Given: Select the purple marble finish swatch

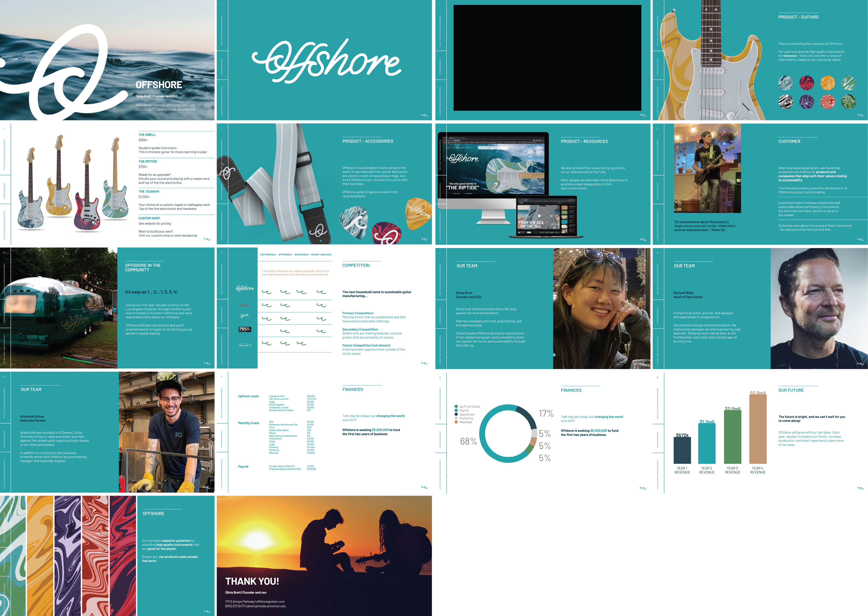Looking at the screenshot, I should (x=806, y=102).
